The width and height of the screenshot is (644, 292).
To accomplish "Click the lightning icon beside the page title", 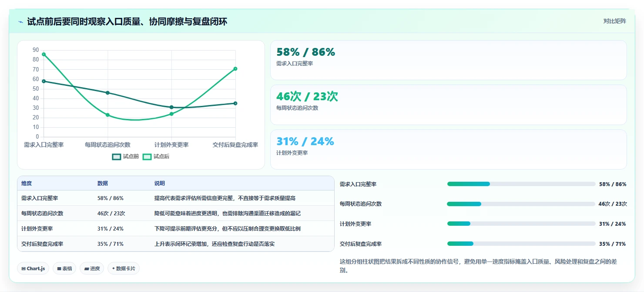I will 21,22.
